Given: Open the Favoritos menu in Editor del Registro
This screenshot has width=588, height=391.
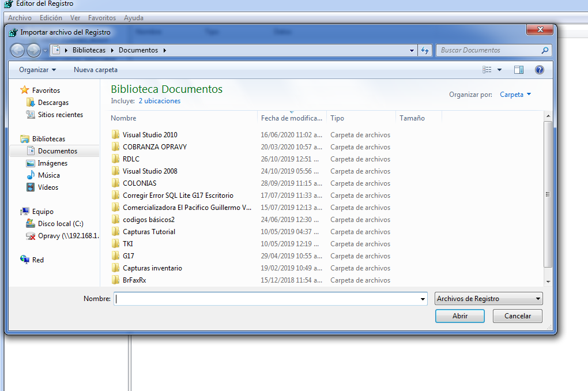Looking at the screenshot, I should tap(102, 18).
